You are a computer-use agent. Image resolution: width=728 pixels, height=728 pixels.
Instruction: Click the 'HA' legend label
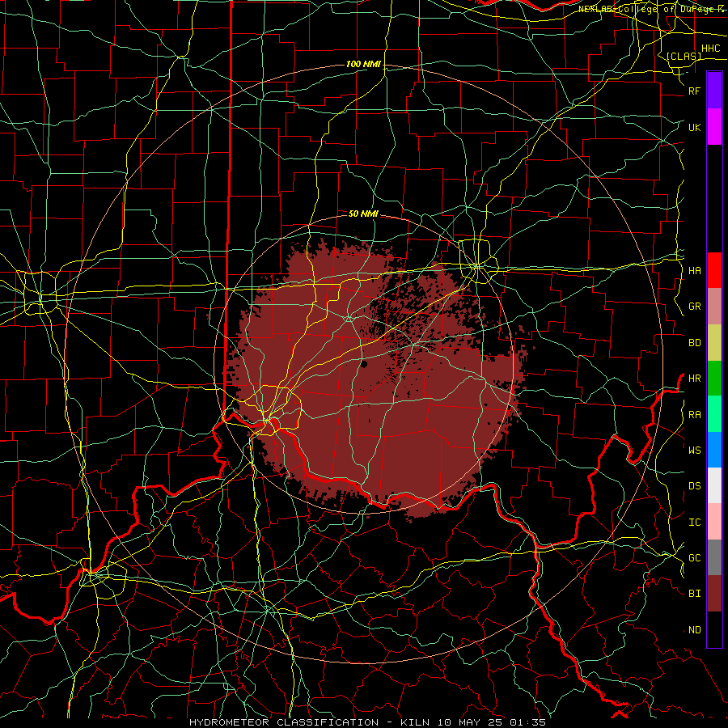coord(694,270)
